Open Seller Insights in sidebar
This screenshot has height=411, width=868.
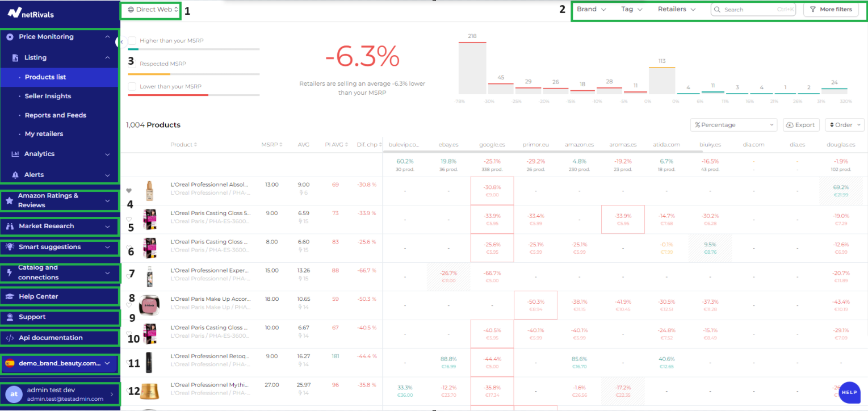(x=48, y=97)
